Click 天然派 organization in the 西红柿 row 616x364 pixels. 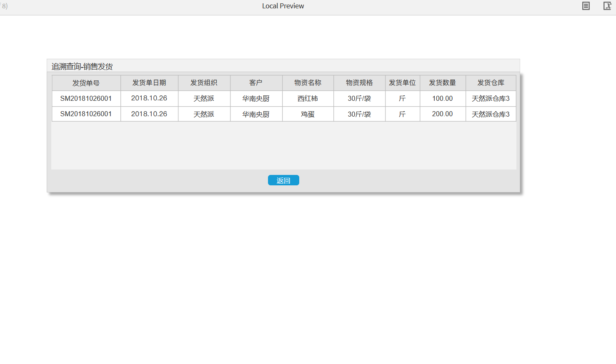click(x=204, y=99)
